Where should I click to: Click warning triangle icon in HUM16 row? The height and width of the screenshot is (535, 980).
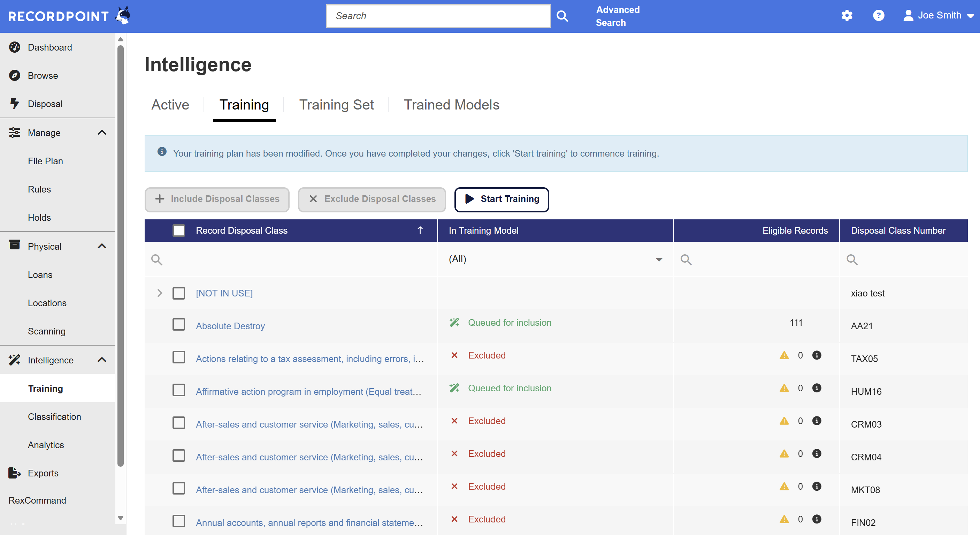coord(784,388)
